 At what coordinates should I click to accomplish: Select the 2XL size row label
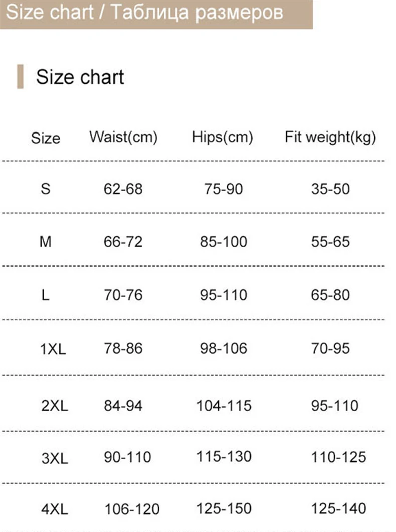pos(54,406)
